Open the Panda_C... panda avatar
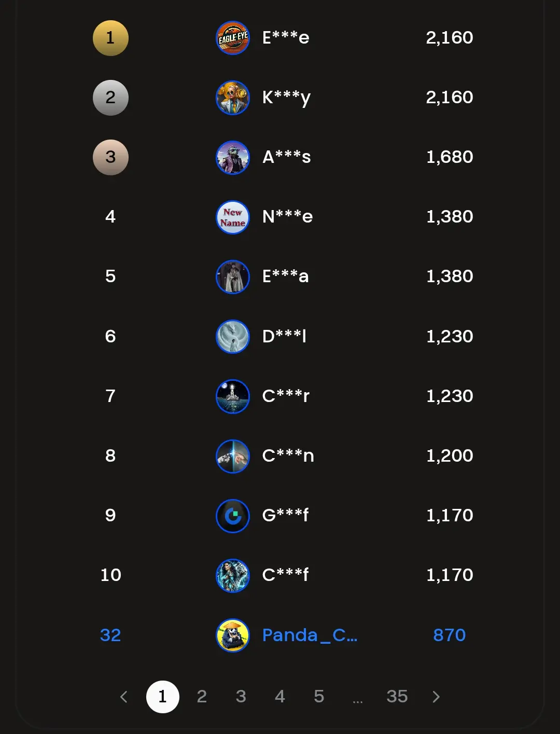 233,635
